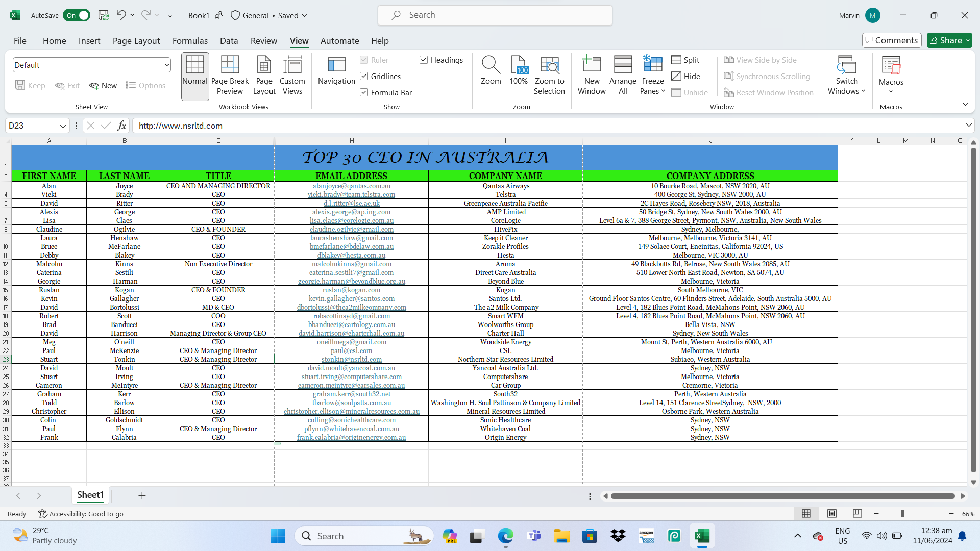Viewport: 980px width, 551px height.
Task: Click the horizontal scrollbar thumb
Action: click(783, 496)
